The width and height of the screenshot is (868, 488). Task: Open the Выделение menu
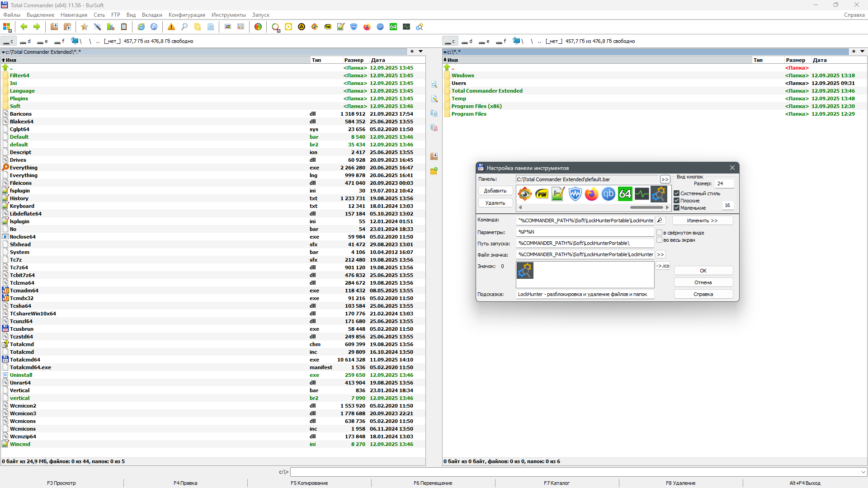[40, 15]
